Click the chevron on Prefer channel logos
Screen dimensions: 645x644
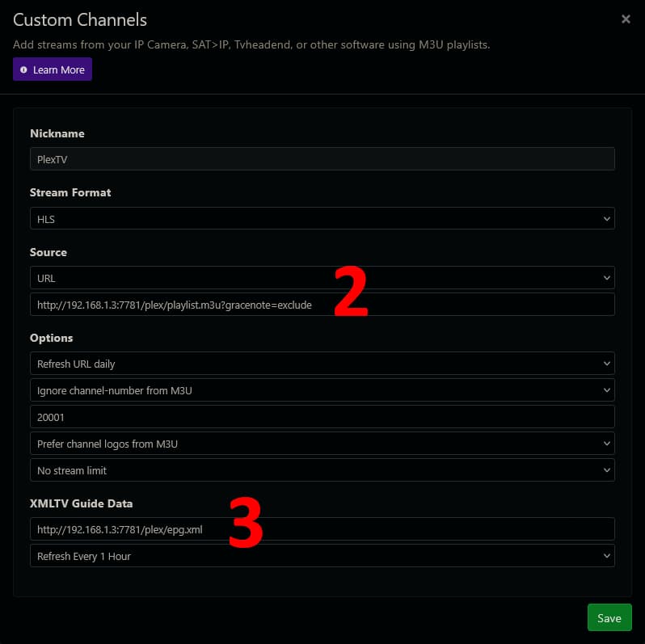[x=607, y=444]
